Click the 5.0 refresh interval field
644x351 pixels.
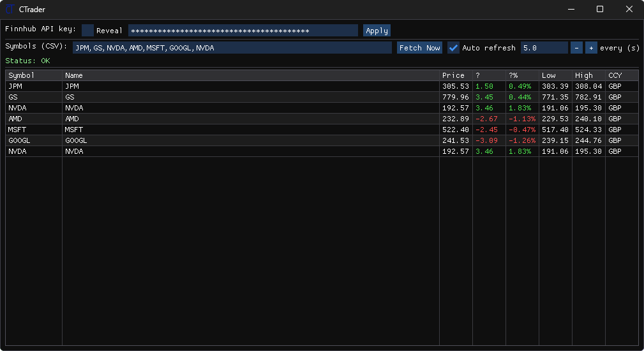[x=544, y=48]
